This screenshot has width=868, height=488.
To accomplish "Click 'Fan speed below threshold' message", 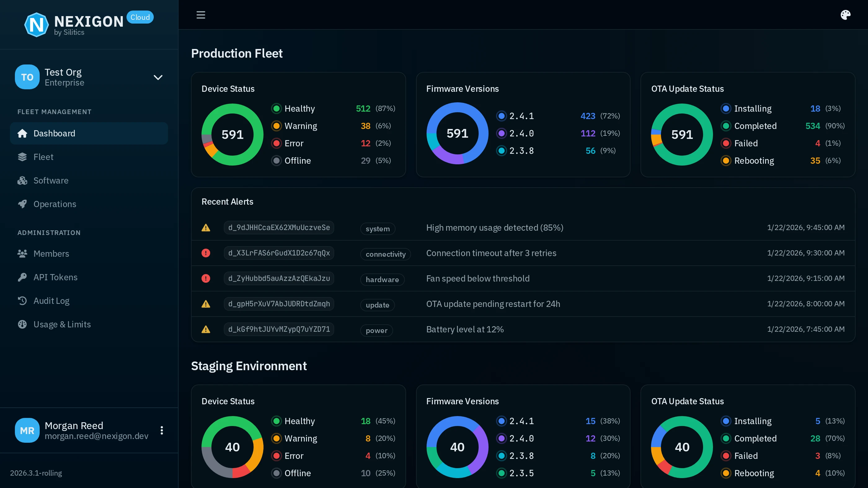I will pyautogui.click(x=478, y=278).
